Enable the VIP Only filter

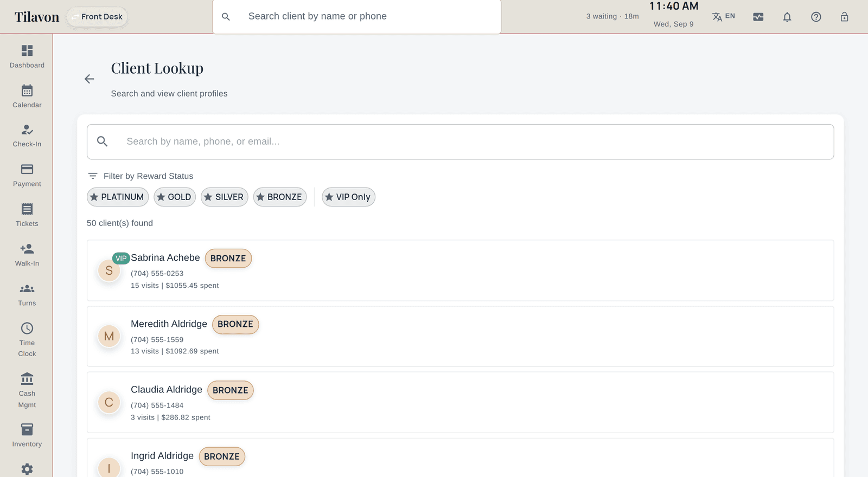pos(348,197)
